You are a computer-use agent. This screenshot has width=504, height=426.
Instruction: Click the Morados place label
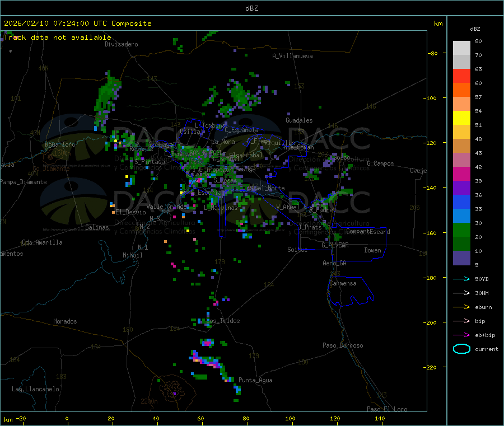(x=65, y=321)
